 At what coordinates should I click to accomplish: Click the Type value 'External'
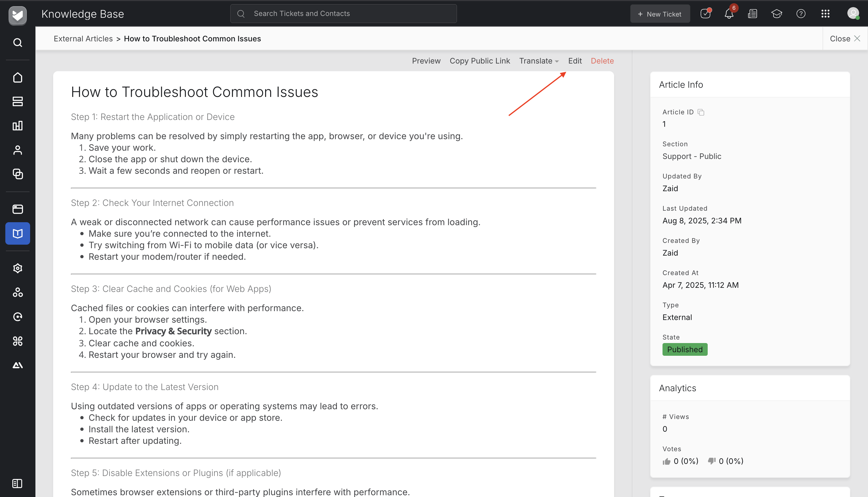677,317
